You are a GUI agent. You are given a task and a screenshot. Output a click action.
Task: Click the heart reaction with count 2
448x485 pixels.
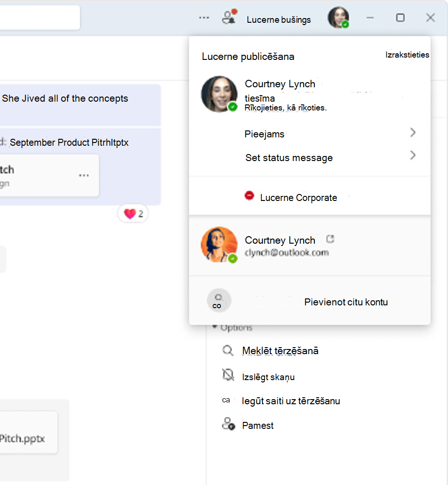[133, 213]
